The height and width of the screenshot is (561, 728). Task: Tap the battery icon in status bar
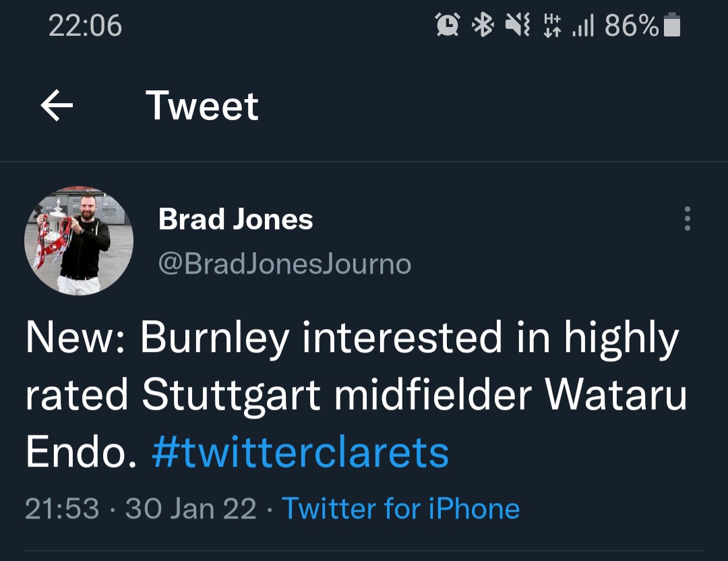point(672,26)
